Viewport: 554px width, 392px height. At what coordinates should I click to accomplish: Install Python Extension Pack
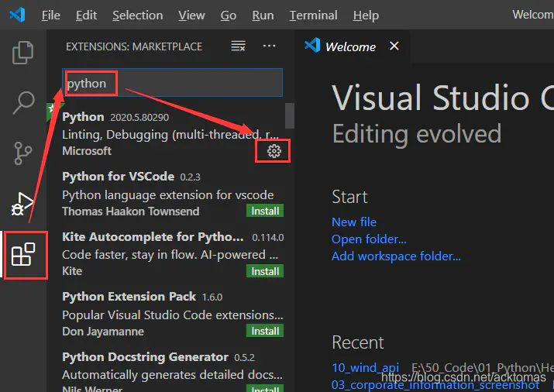click(x=265, y=331)
